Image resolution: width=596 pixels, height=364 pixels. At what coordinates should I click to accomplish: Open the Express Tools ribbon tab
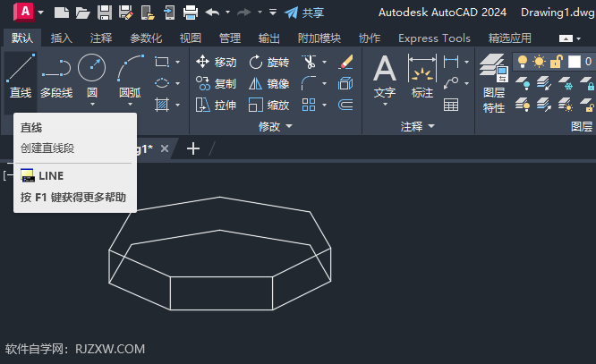click(x=434, y=38)
